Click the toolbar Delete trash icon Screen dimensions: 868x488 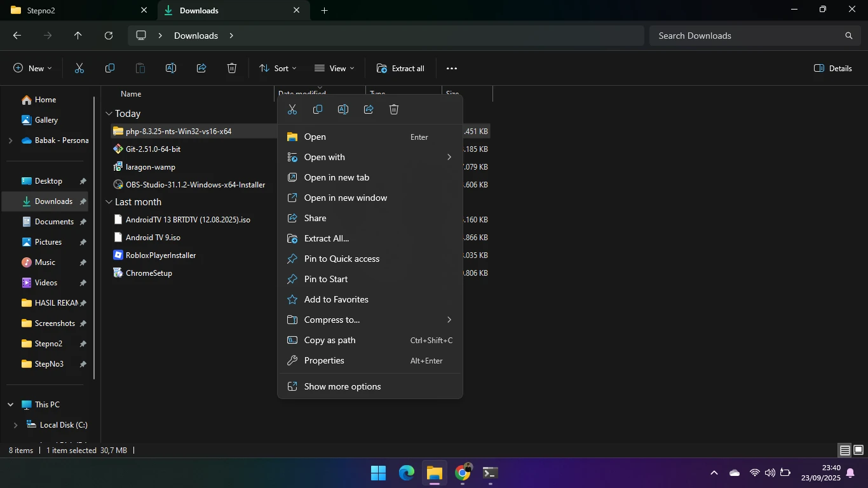pyautogui.click(x=232, y=68)
